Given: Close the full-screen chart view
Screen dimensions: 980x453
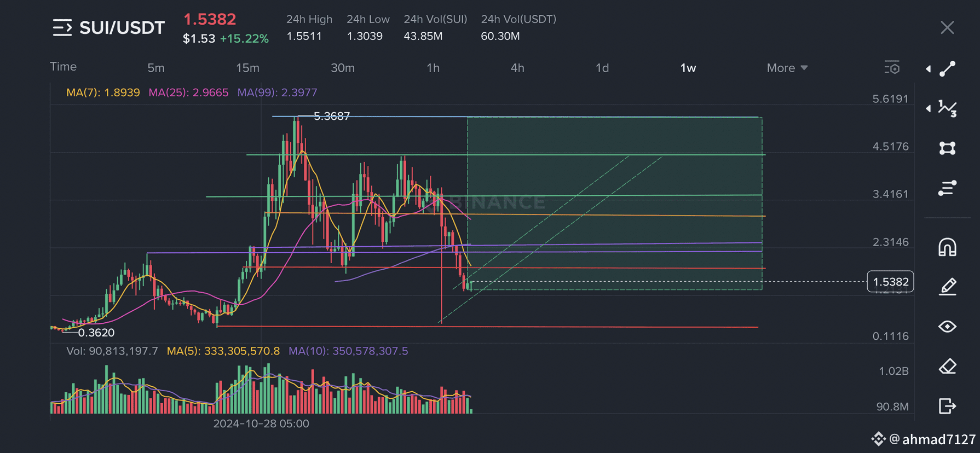Looking at the screenshot, I should click(947, 27).
